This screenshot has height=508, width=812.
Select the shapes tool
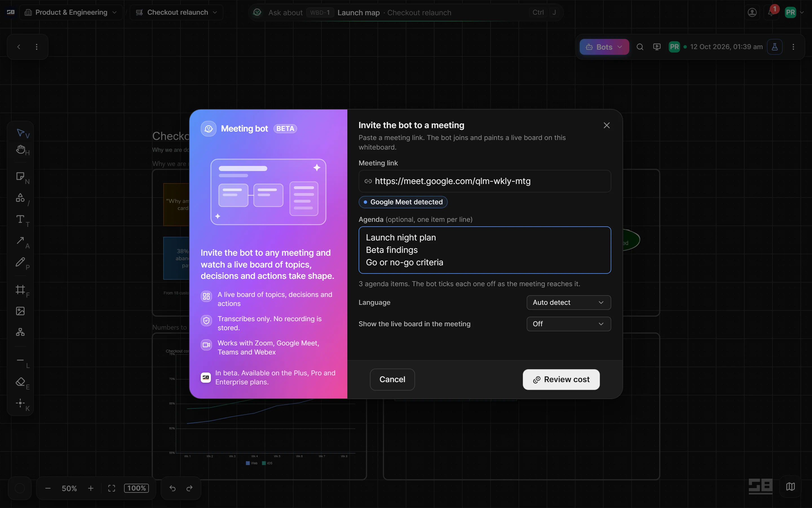tap(21, 198)
